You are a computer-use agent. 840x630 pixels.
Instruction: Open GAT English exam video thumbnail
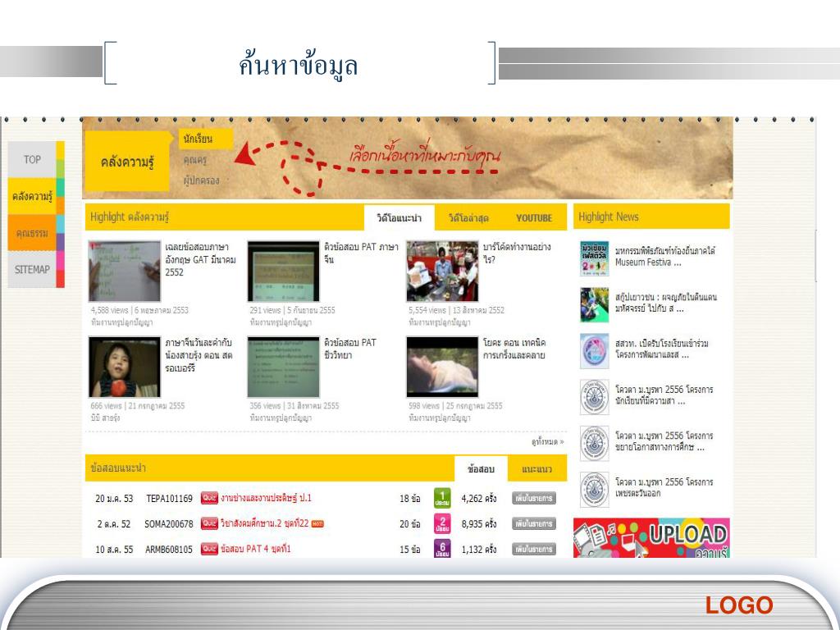click(125, 271)
